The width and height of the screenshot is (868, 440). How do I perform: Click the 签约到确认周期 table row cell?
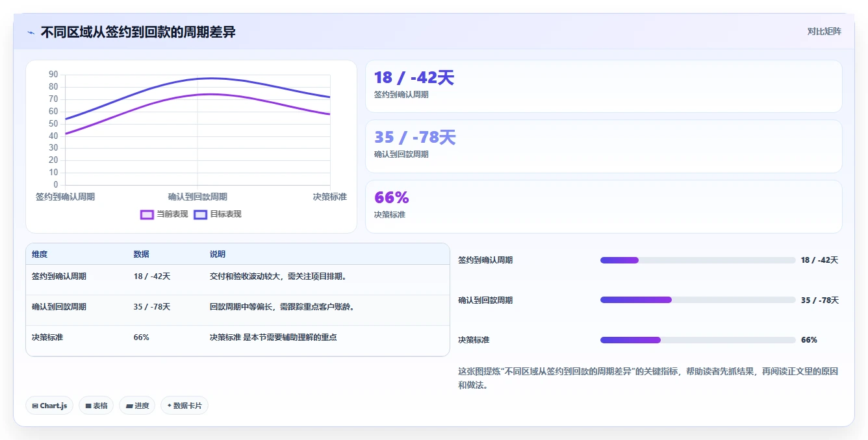pos(59,276)
